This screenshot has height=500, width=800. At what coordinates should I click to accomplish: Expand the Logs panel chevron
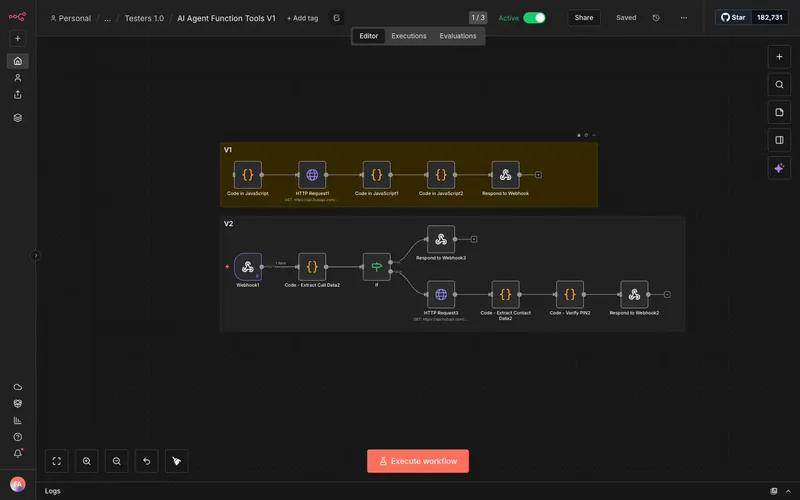(788, 491)
